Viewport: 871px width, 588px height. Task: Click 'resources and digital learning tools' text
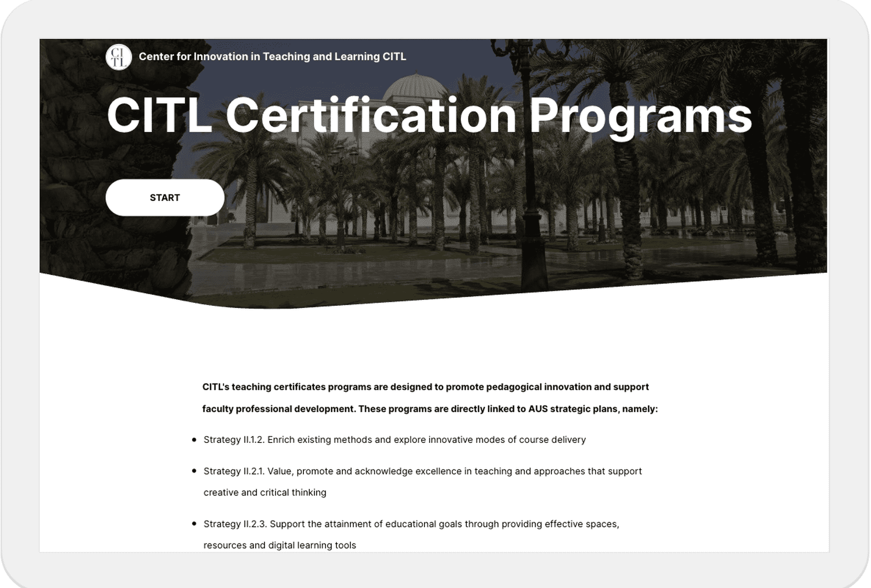tap(279, 545)
